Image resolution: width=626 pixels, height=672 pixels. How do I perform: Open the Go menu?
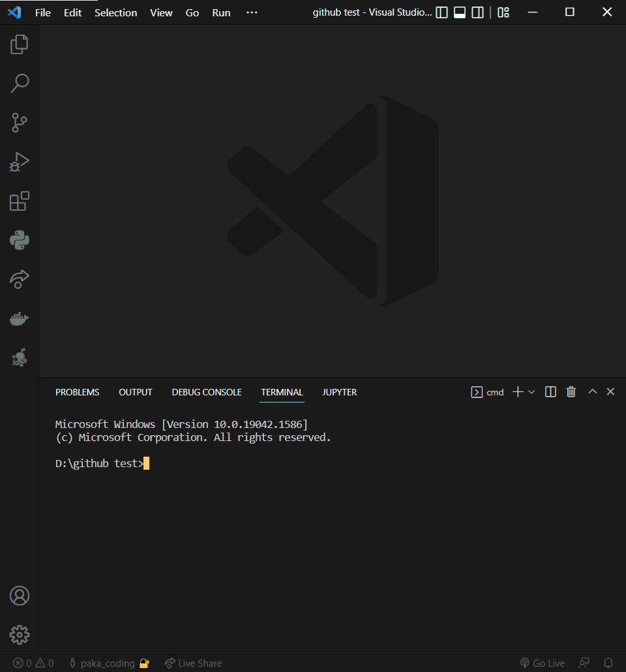[x=192, y=13]
